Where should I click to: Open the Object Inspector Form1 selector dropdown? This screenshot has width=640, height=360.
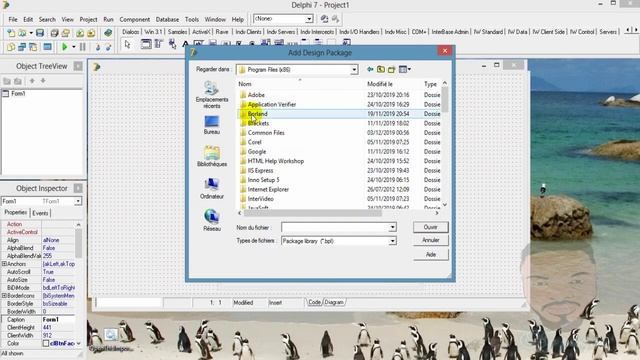click(x=78, y=201)
